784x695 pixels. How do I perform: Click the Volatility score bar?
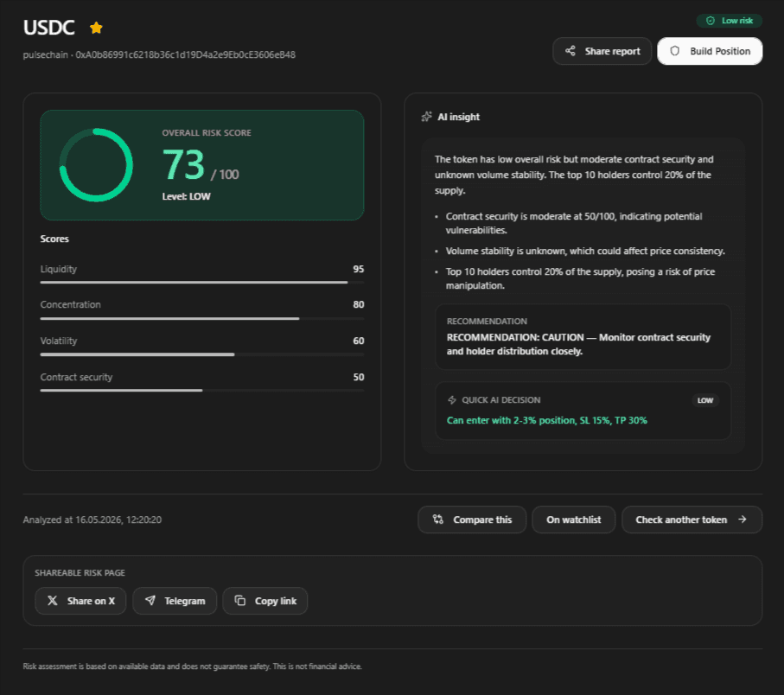202,354
